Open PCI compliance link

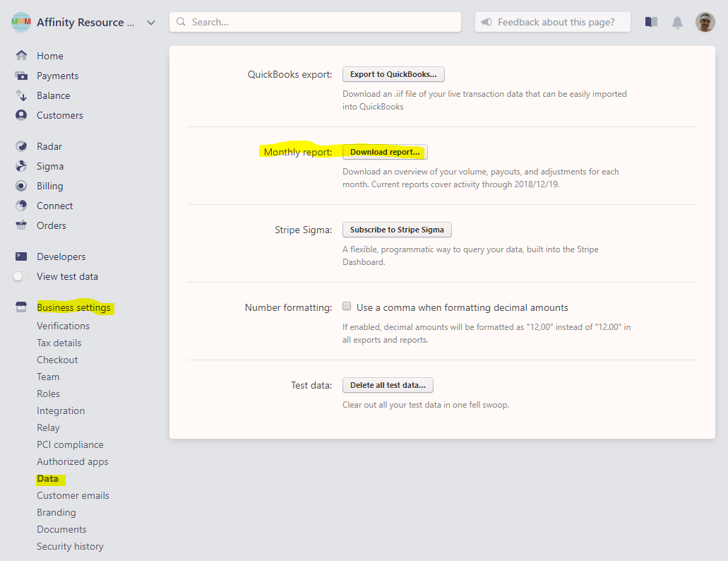click(x=70, y=445)
